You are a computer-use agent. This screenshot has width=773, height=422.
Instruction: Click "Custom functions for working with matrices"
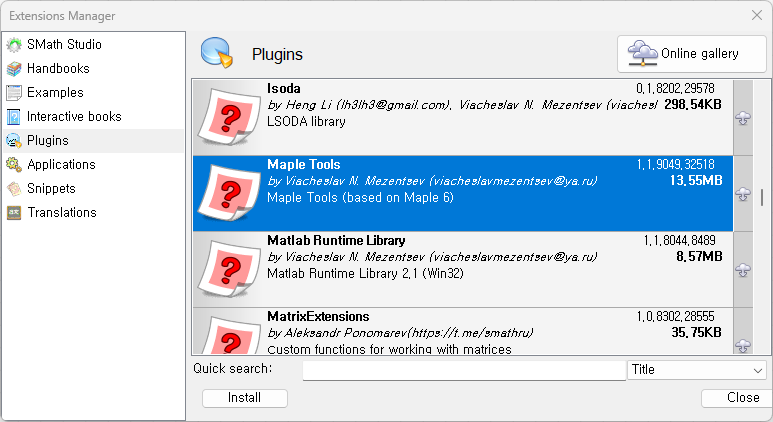pos(389,349)
